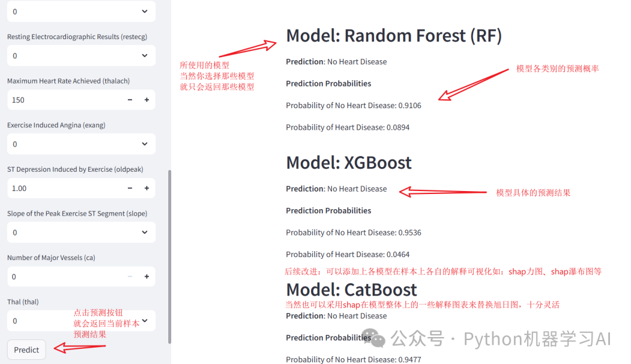Click the 'Thal (thal)' label
The width and height of the screenshot is (631, 364).
[x=23, y=302]
